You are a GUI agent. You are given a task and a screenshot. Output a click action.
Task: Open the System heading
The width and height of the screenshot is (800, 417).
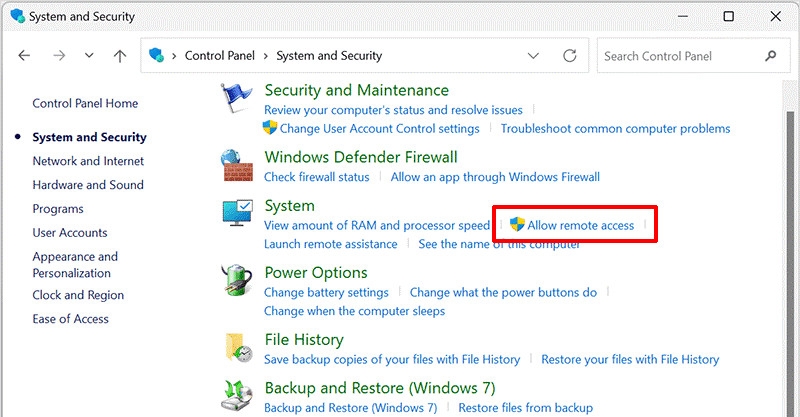point(289,206)
